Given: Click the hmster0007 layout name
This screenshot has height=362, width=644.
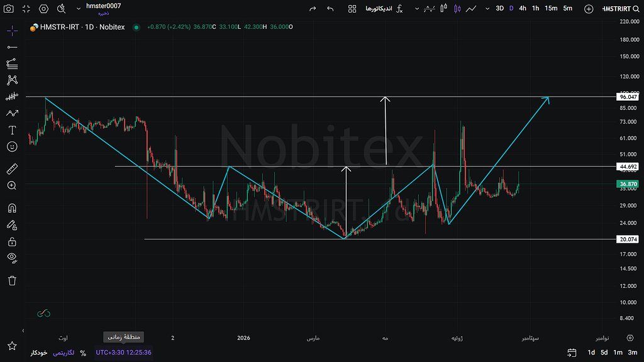Looking at the screenshot, I should click(x=104, y=6).
